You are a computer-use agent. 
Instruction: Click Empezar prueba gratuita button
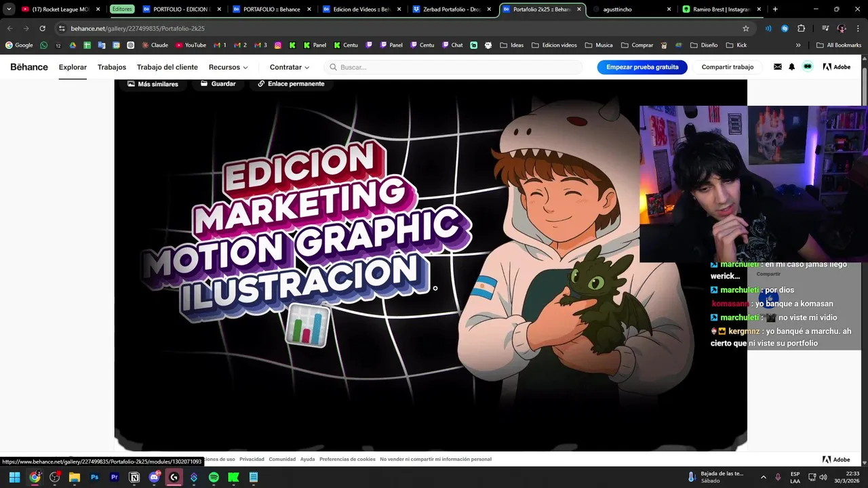(x=642, y=67)
